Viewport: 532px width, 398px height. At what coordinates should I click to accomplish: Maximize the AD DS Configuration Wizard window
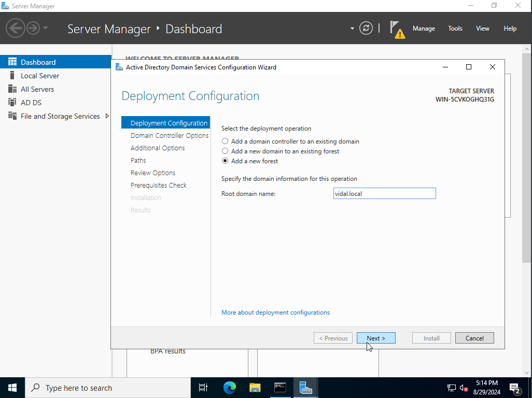pos(469,67)
